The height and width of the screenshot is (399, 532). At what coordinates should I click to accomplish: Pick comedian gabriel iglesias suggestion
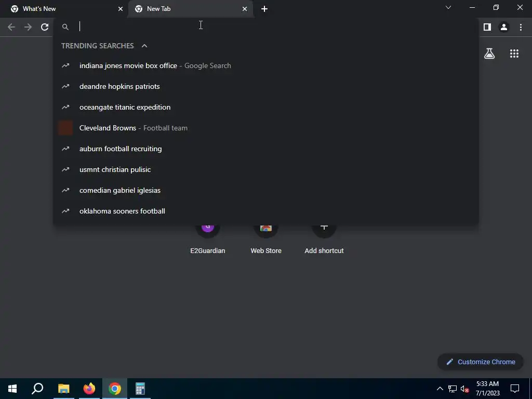(x=265, y=190)
